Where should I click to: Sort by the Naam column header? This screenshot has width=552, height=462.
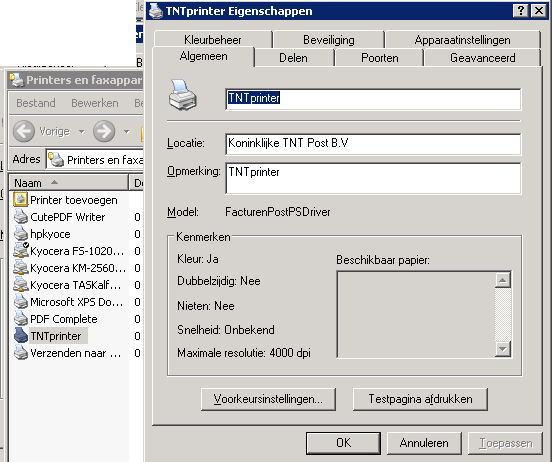point(69,183)
